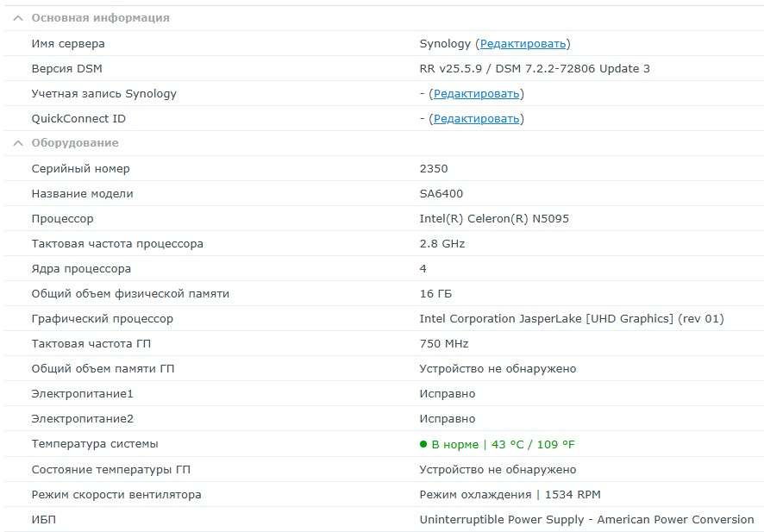Click the green temperature status dot
Viewport: 764px width, 532px height.
pyautogui.click(x=423, y=444)
